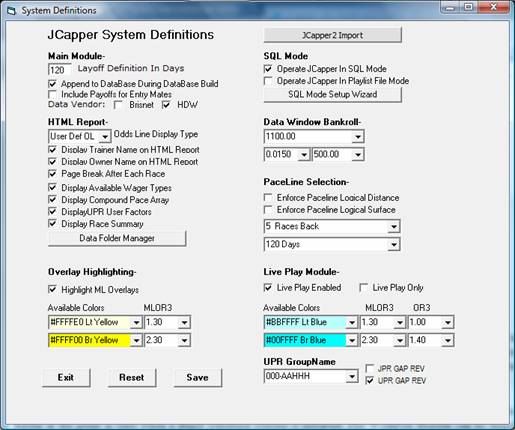Open overlay MLOR3 2.30 dropdown beside Br Yellow
515x430 pixels.
click(184, 340)
